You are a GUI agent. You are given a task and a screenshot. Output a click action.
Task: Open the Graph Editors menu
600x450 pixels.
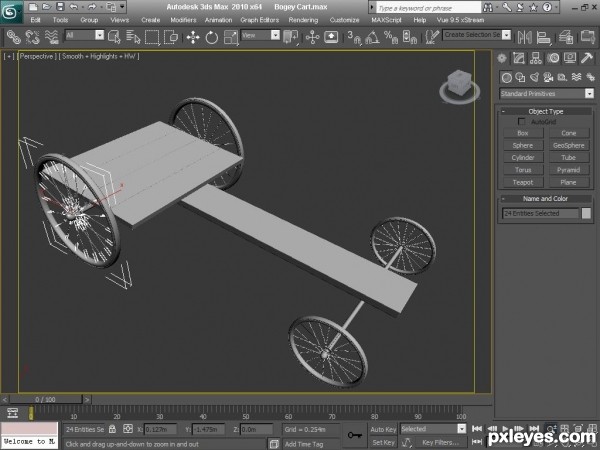point(260,20)
